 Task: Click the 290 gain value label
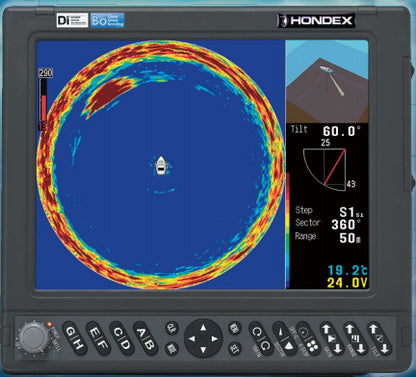[x=46, y=73]
